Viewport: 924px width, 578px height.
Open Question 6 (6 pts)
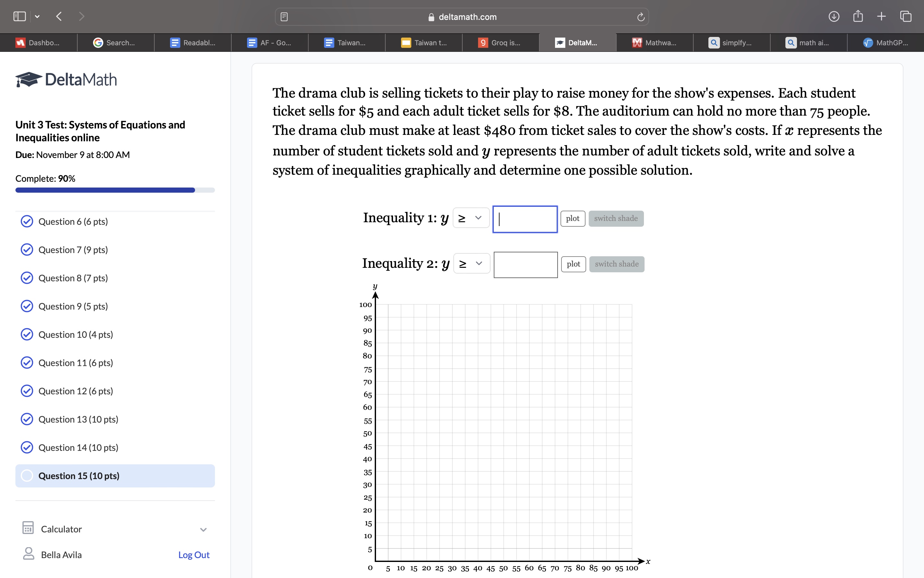[x=115, y=221]
